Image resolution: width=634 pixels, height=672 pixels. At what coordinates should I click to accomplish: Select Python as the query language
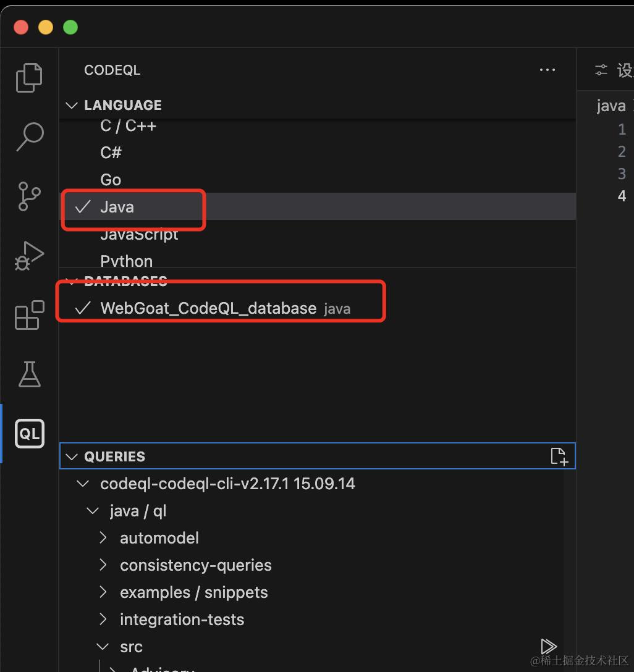pyautogui.click(x=126, y=261)
